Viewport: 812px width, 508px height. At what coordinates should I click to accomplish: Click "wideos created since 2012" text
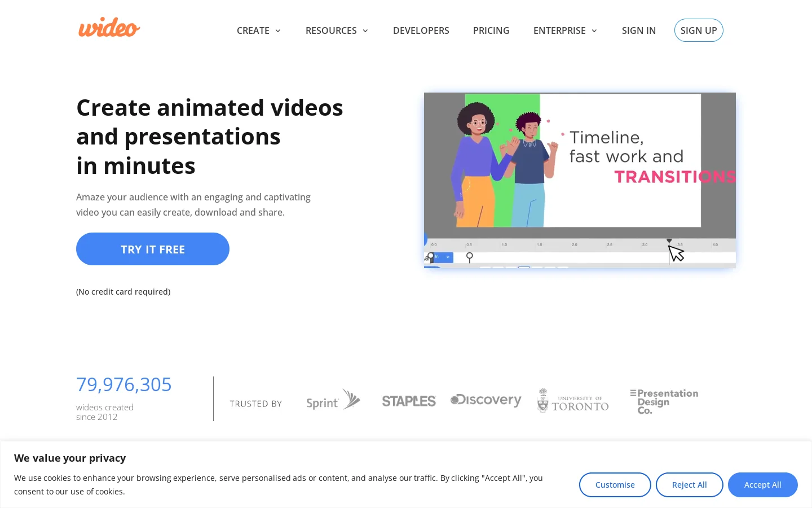(x=105, y=412)
